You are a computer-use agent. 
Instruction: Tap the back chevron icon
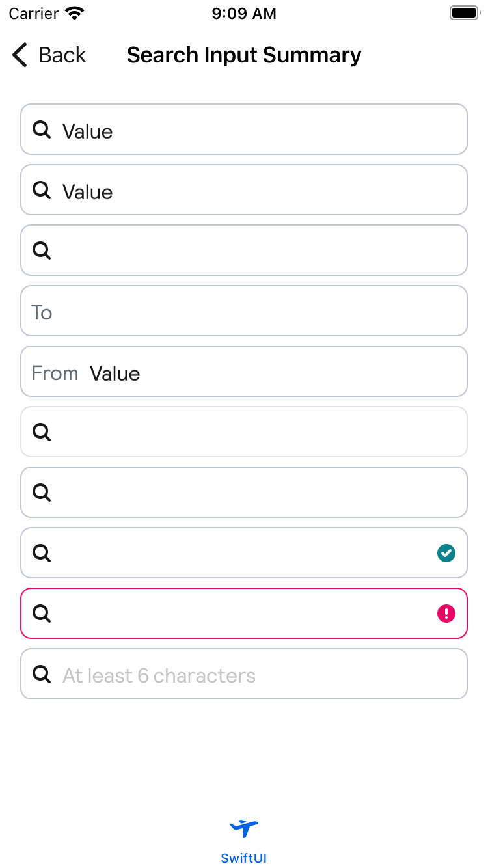pos(20,55)
